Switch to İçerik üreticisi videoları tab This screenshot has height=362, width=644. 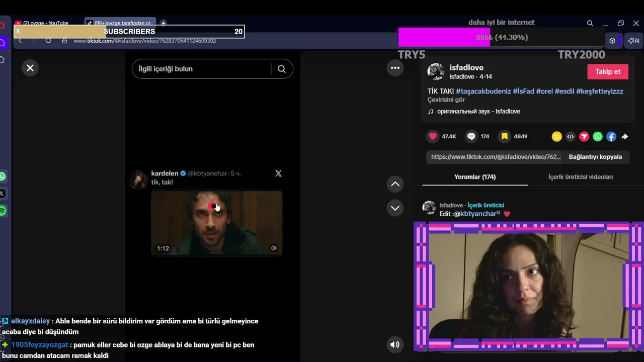click(581, 177)
